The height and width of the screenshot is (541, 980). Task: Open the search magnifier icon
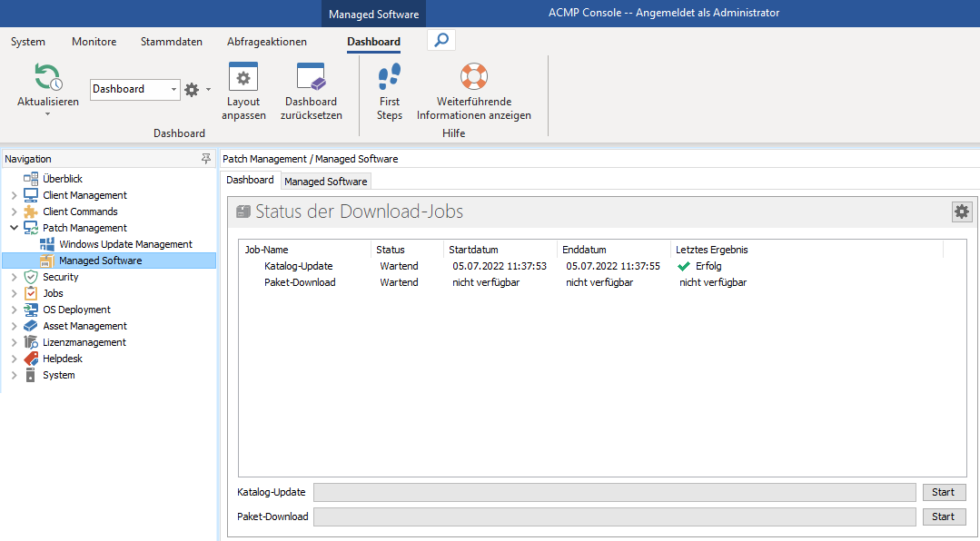pyautogui.click(x=441, y=39)
